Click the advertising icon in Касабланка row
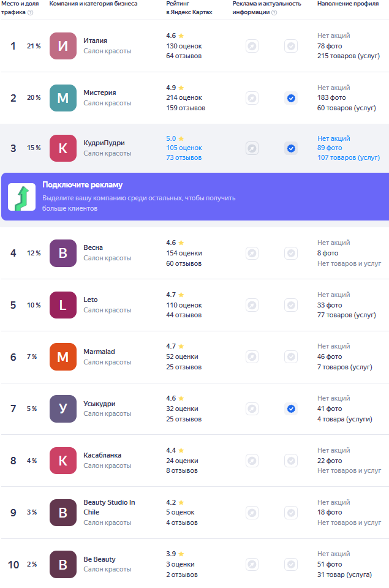 pos(252,461)
